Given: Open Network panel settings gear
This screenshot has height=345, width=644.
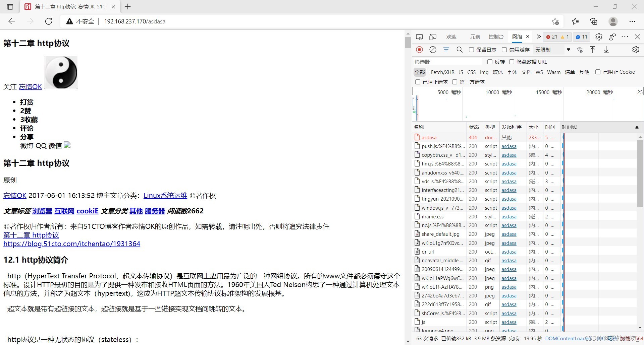Looking at the screenshot, I should click(x=636, y=50).
